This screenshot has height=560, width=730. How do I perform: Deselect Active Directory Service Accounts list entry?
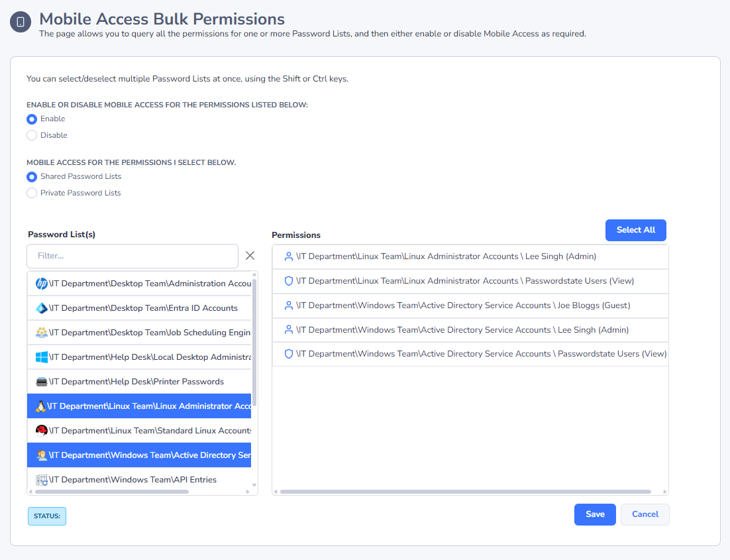click(x=139, y=455)
